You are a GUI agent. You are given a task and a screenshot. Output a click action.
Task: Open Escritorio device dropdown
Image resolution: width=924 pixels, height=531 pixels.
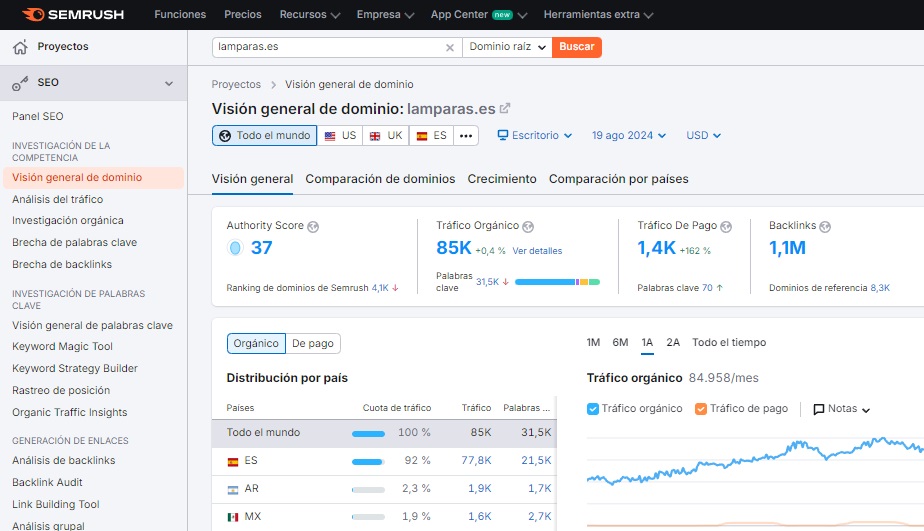(535, 136)
